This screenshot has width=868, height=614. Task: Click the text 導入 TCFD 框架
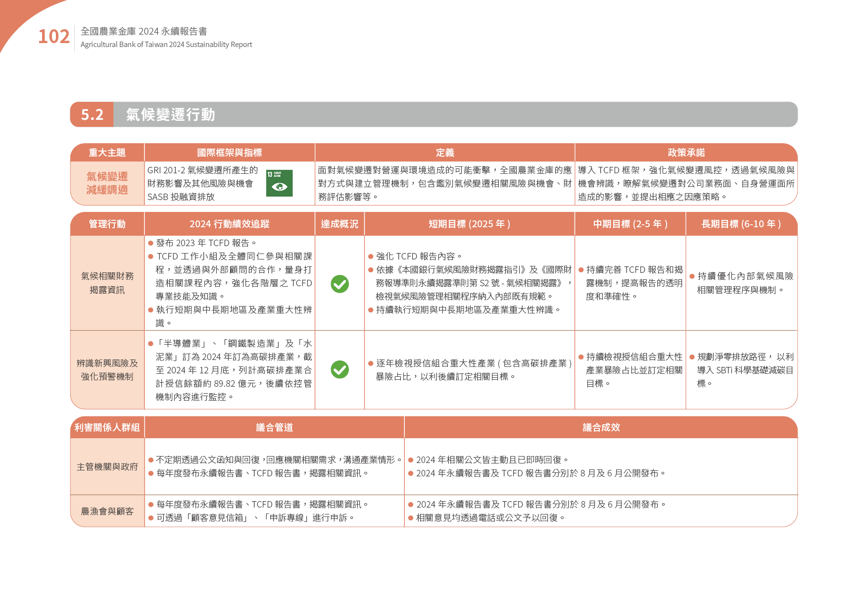pos(609,170)
